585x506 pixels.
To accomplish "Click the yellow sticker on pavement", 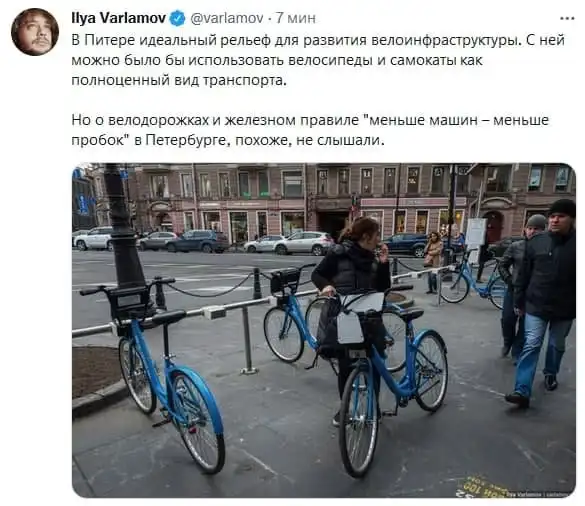I will coord(479,486).
